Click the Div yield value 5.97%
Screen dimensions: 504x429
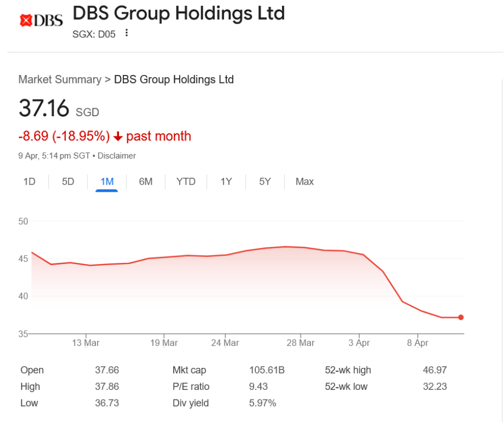pos(263,403)
